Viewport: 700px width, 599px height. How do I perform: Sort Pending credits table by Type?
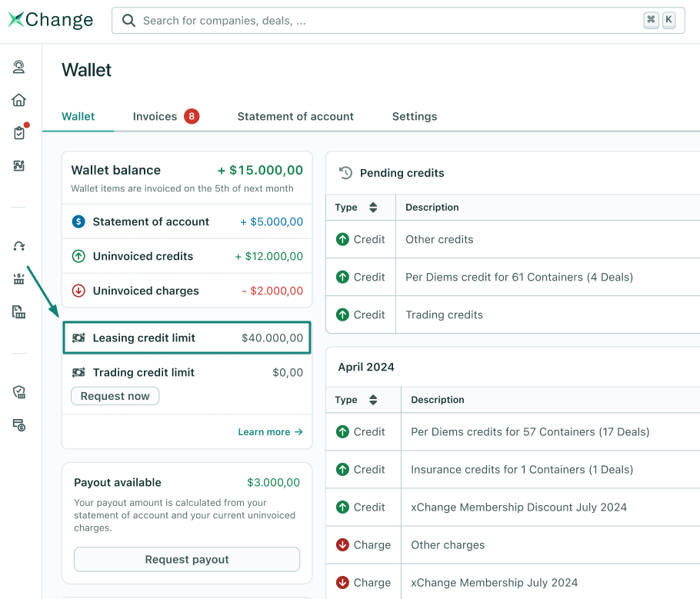(x=373, y=208)
